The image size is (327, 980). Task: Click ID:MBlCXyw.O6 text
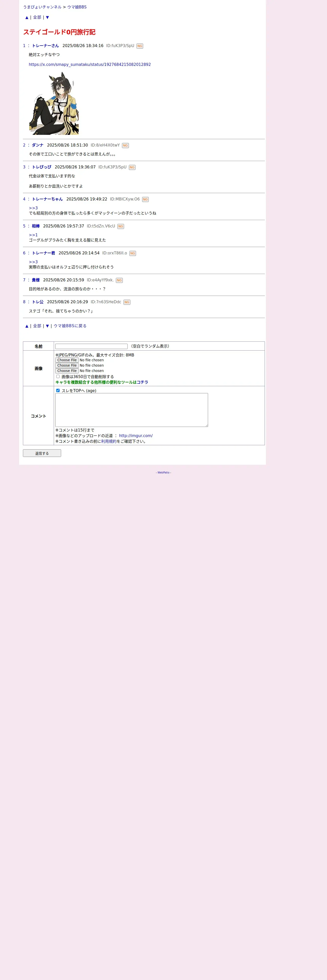pos(125,199)
